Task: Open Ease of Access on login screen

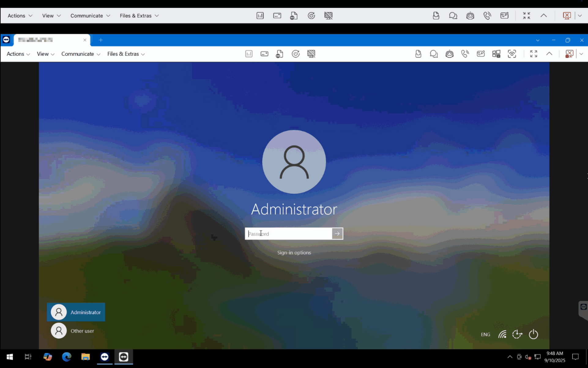Action: pyautogui.click(x=517, y=334)
